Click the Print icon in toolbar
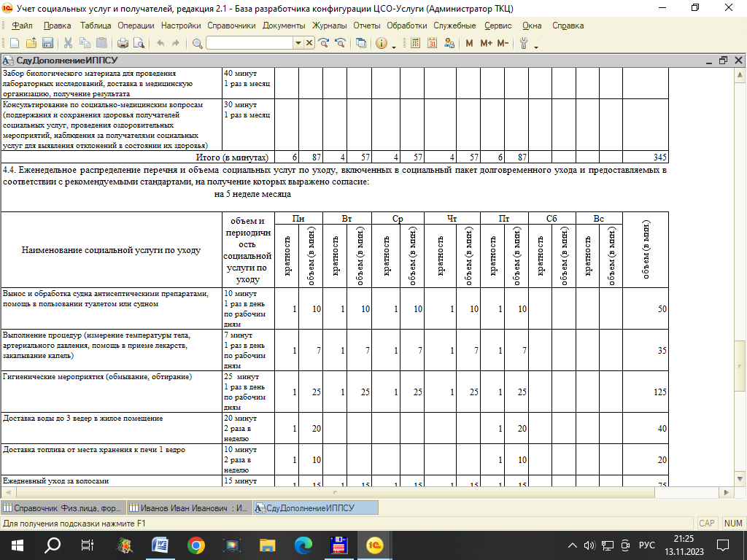 pos(123,43)
